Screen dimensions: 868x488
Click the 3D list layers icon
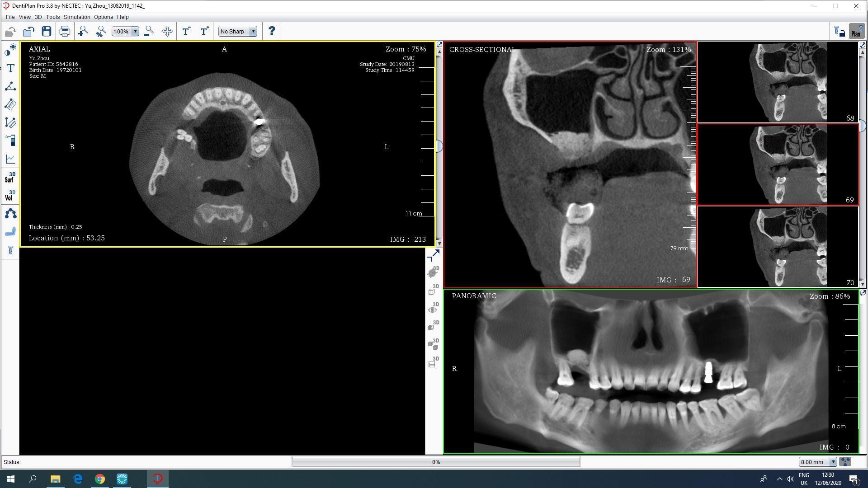[x=433, y=362]
